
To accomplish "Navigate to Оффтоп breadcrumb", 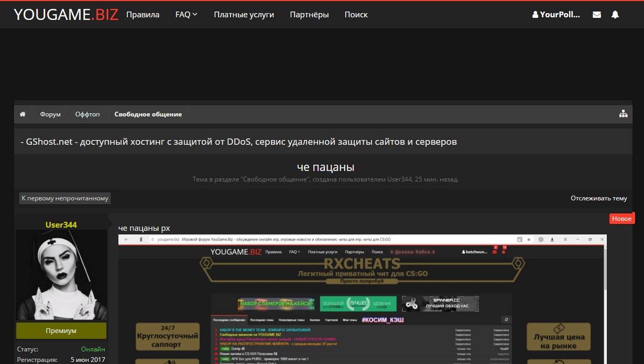I will 87,114.
